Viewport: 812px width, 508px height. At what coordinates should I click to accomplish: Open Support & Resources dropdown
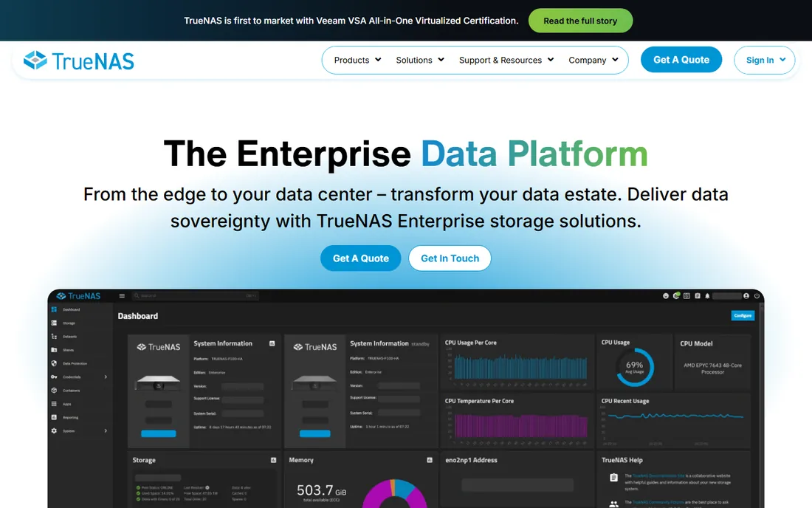tap(506, 60)
